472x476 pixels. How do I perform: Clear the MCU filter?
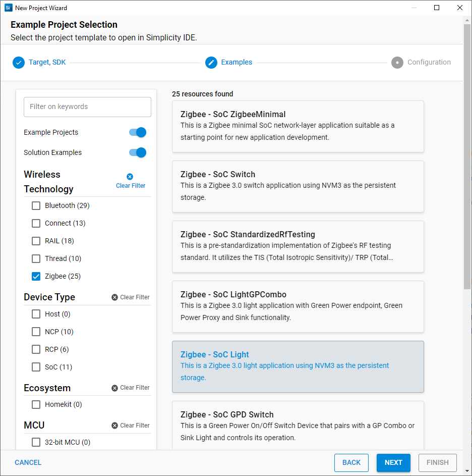(x=131, y=426)
